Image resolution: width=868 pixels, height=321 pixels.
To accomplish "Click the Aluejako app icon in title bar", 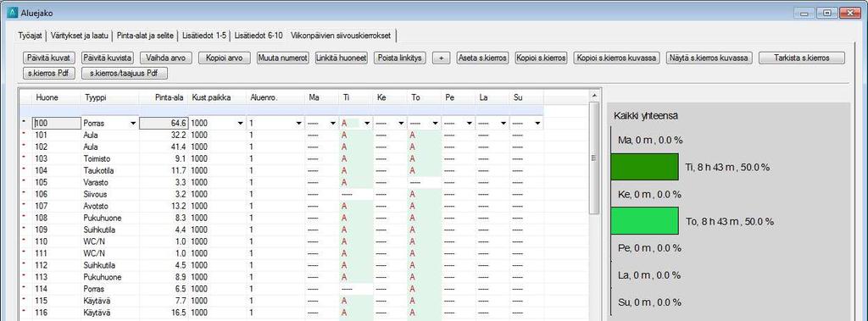I will pyautogui.click(x=12, y=13).
